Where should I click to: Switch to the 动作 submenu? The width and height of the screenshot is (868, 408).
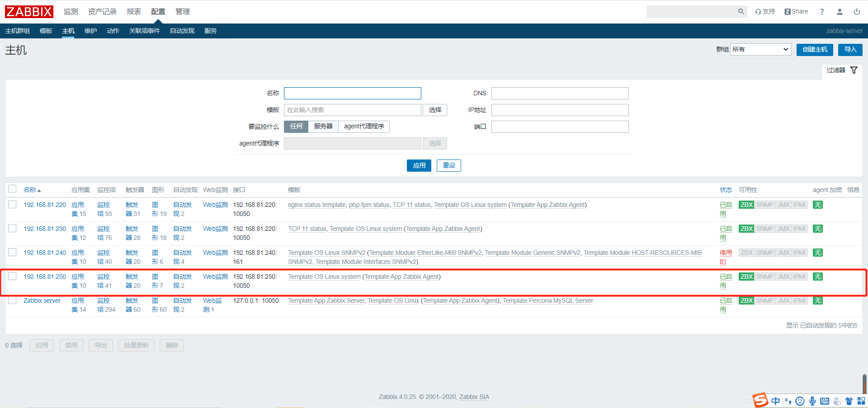click(x=113, y=31)
